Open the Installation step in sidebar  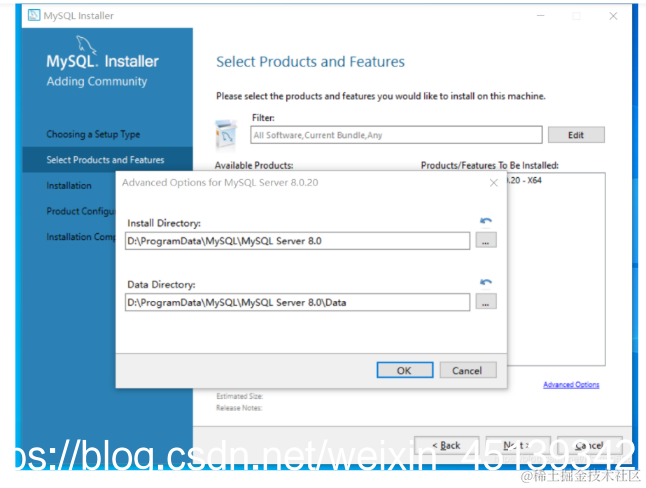[69, 185]
